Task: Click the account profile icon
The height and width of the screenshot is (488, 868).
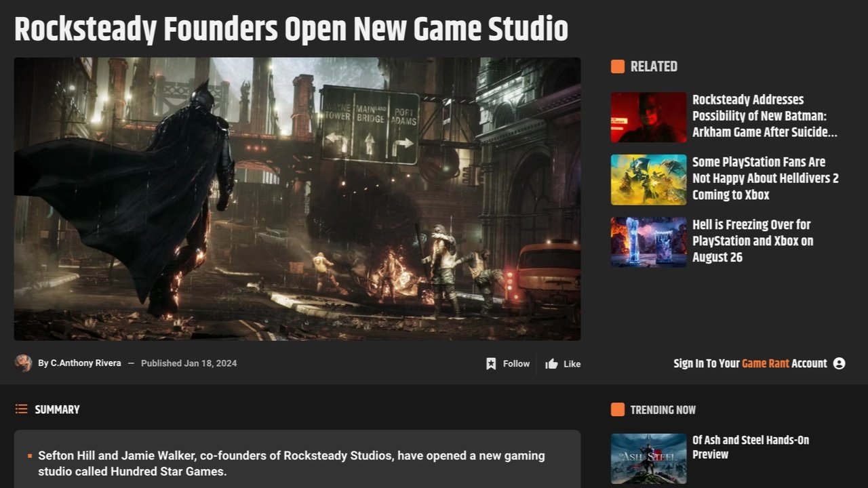Action: click(839, 363)
